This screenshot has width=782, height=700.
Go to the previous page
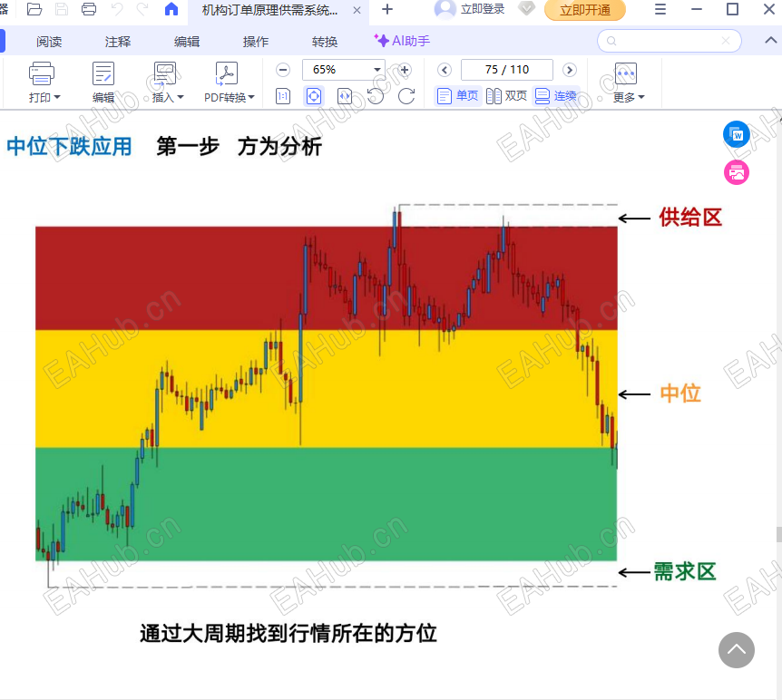[445, 70]
